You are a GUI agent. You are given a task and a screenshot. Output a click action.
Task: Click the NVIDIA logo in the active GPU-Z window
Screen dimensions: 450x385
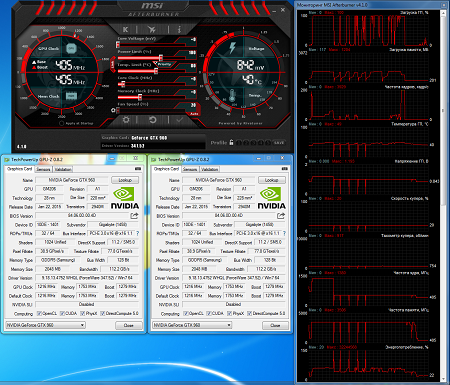271,198
